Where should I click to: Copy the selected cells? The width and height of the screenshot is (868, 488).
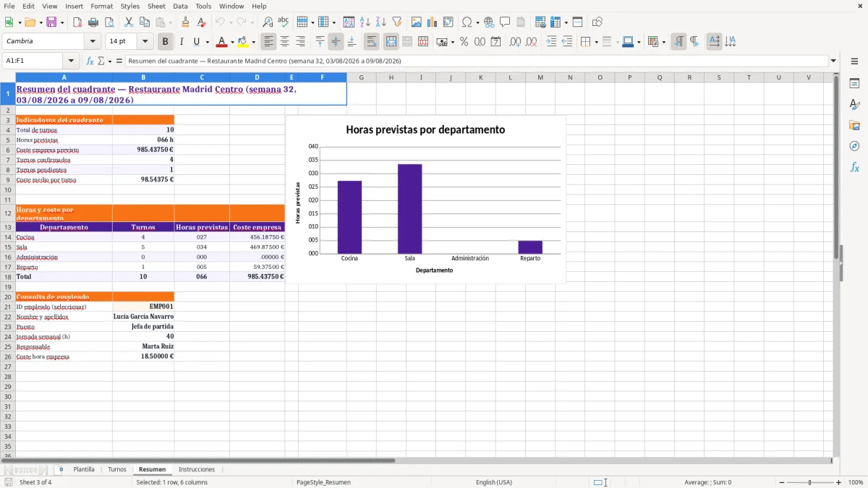click(x=144, y=22)
